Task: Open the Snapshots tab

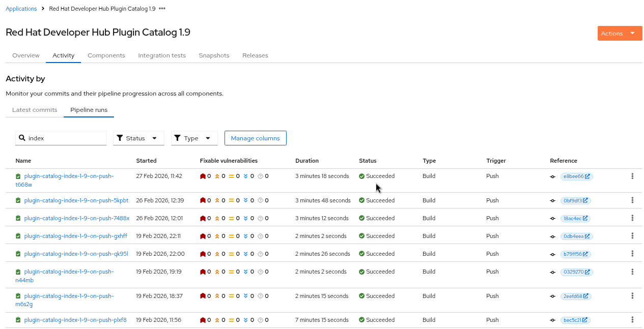Action: click(x=214, y=55)
